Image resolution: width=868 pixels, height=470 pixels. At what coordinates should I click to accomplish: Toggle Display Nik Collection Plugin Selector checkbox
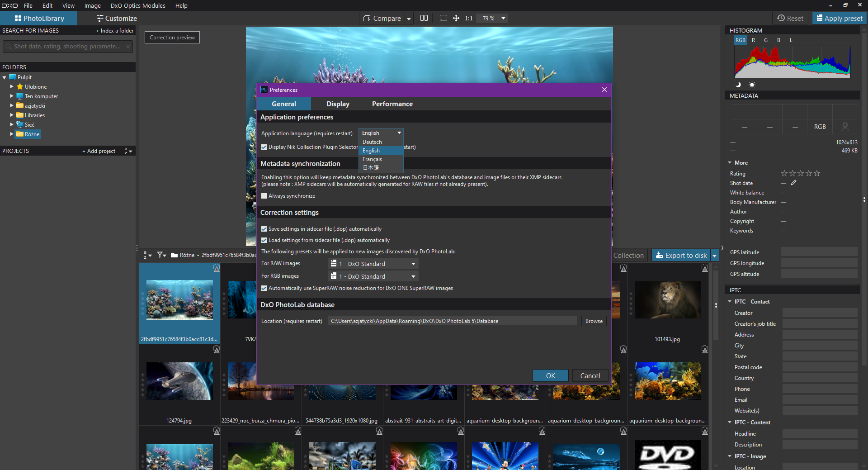tap(264, 147)
